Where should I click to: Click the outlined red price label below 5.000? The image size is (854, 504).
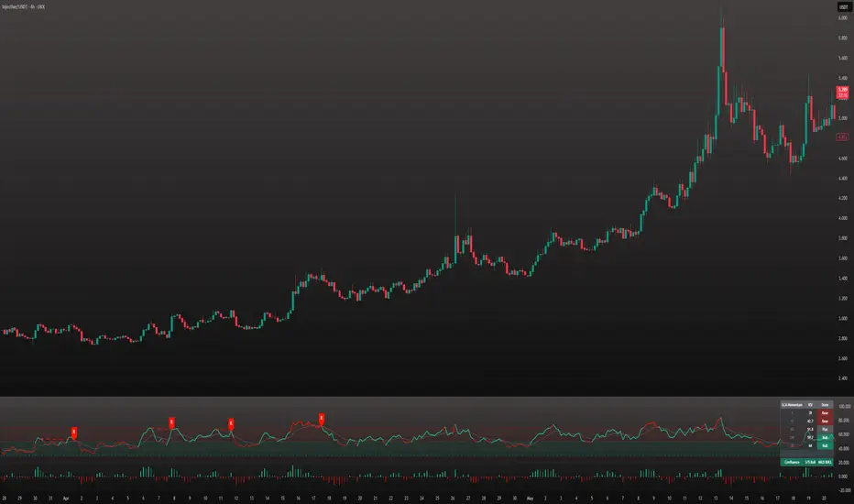pos(842,137)
